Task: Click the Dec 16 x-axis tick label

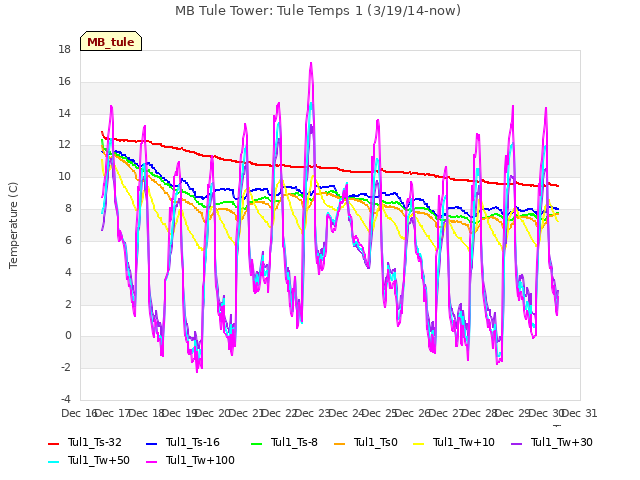Action: pos(78,413)
